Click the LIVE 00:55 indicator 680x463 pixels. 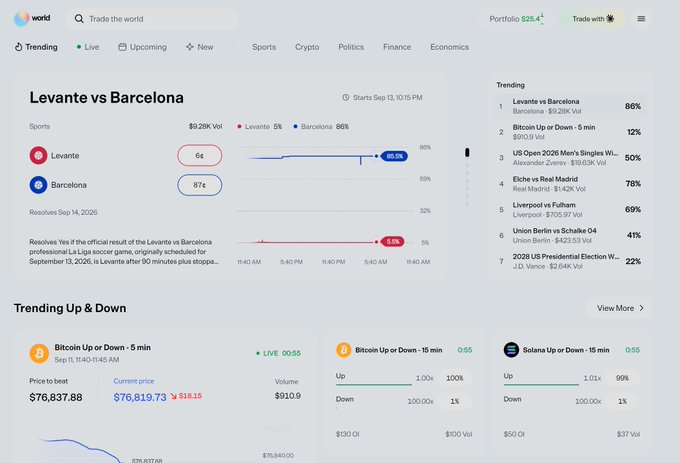[x=278, y=353]
